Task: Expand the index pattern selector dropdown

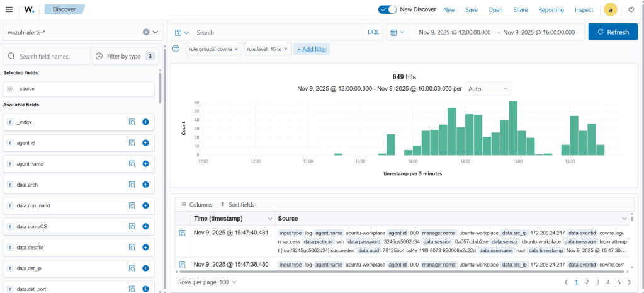Action: tap(155, 32)
